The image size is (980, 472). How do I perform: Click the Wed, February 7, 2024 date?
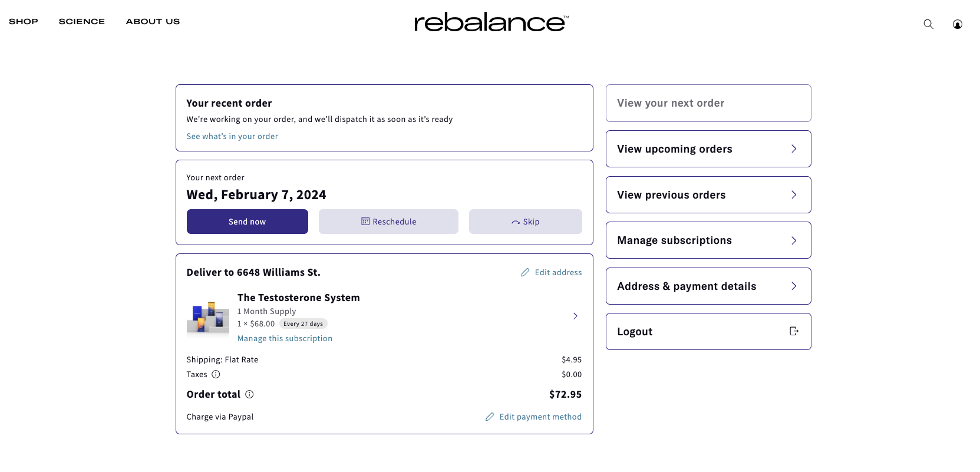pos(256,194)
